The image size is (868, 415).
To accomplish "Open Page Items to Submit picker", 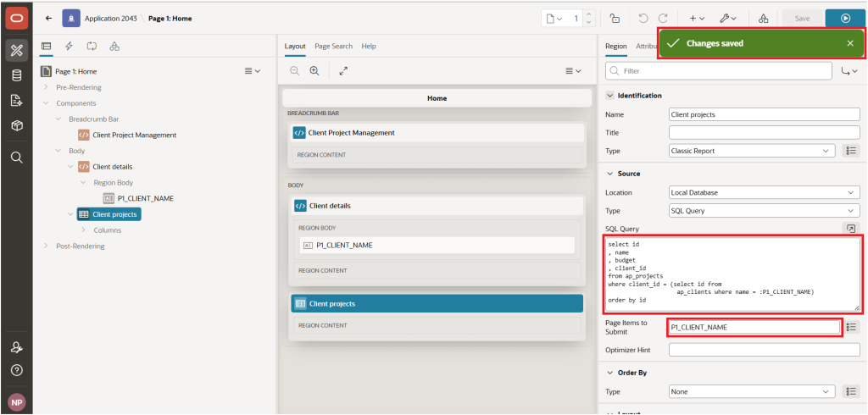I will pyautogui.click(x=851, y=327).
